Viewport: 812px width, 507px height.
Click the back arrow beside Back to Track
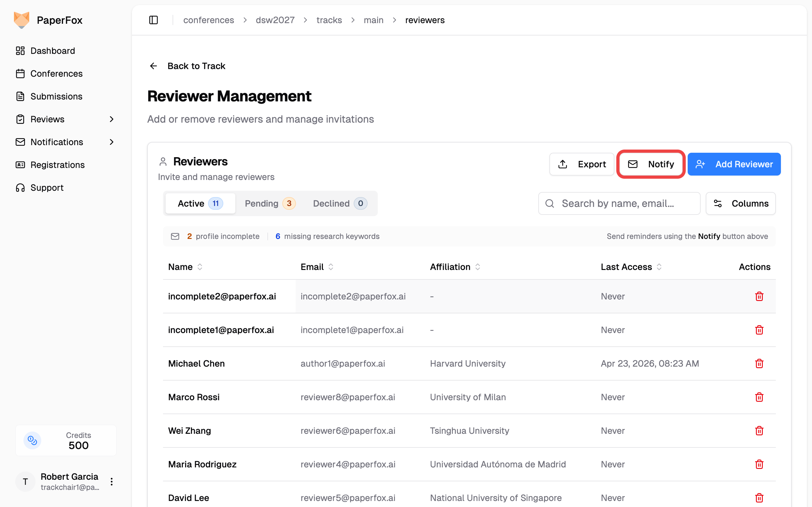[x=153, y=66]
